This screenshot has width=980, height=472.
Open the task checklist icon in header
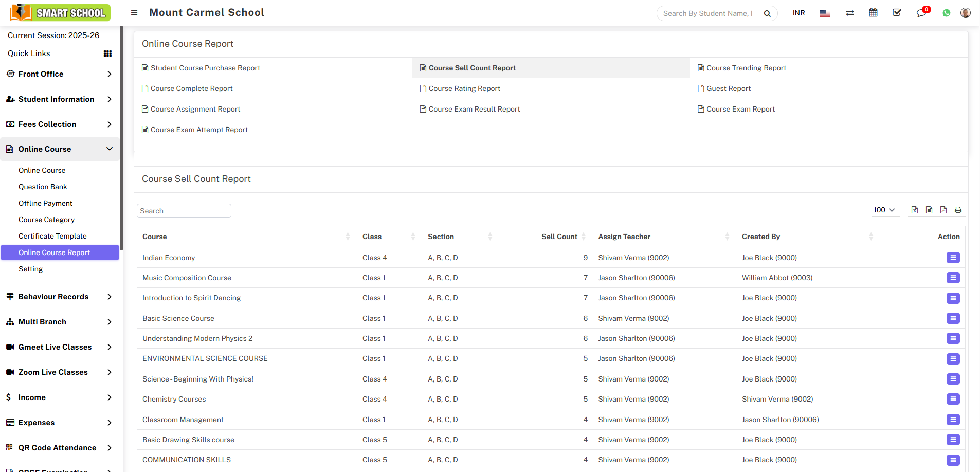pyautogui.click(x=897, y=13)
